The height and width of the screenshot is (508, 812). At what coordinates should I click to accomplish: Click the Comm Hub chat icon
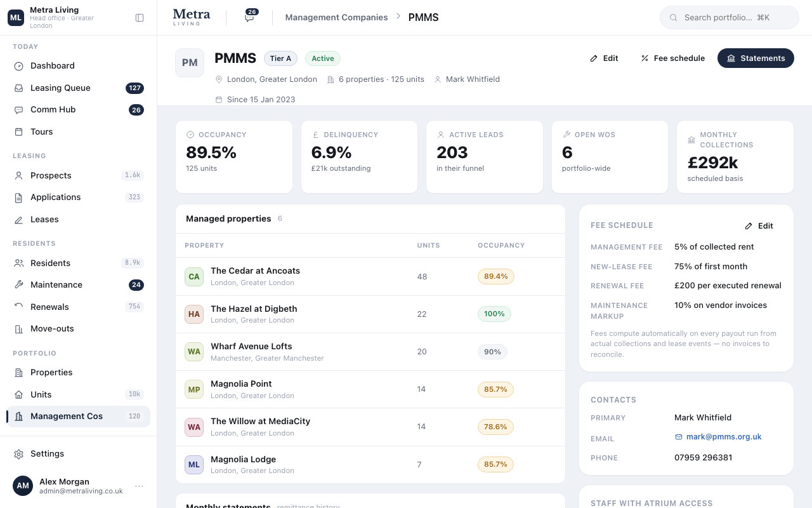(x=19, y=110)
